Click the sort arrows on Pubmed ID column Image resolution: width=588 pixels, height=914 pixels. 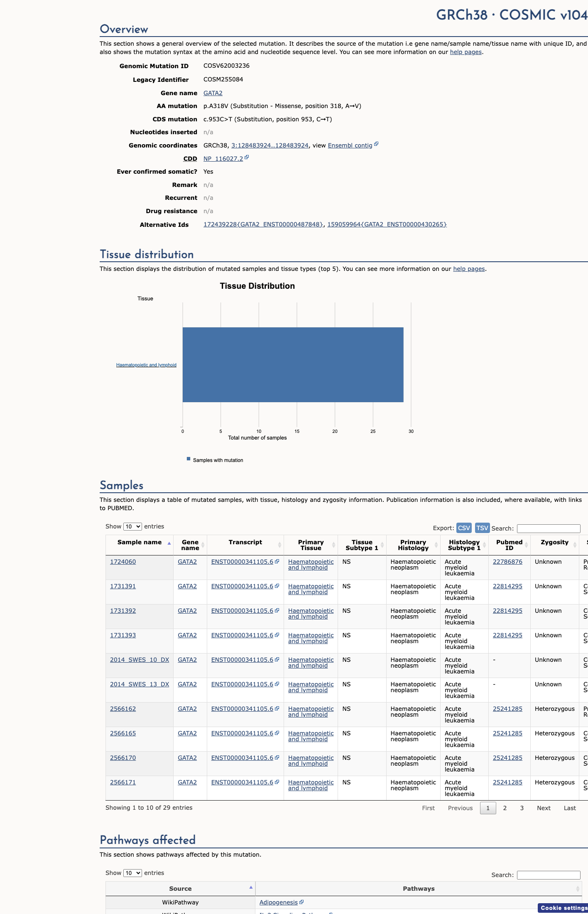tap(526, 545)
